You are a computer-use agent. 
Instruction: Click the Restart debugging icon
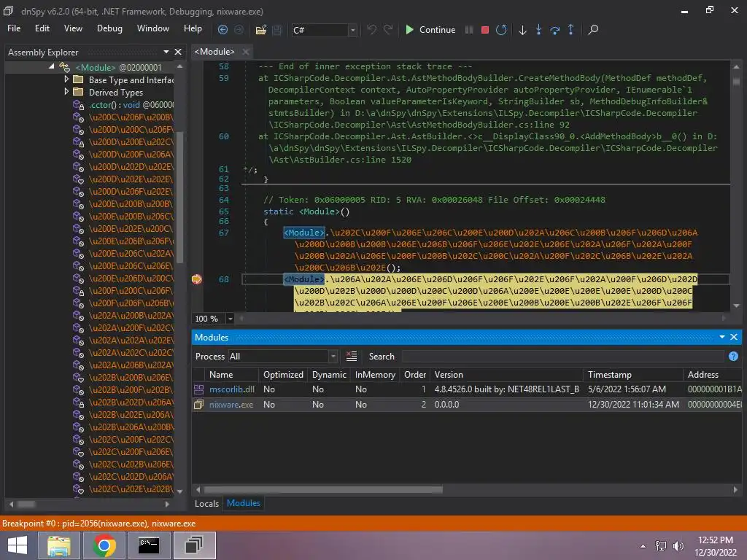click(501, 30)
